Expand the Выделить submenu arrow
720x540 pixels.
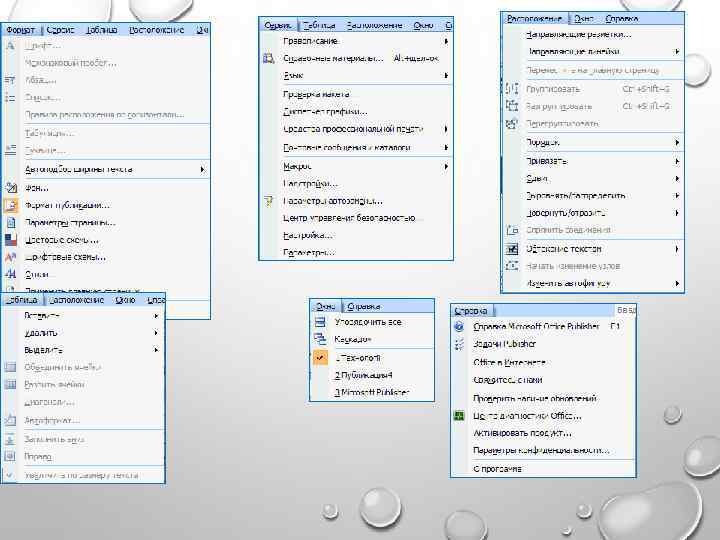coord(156,350)
